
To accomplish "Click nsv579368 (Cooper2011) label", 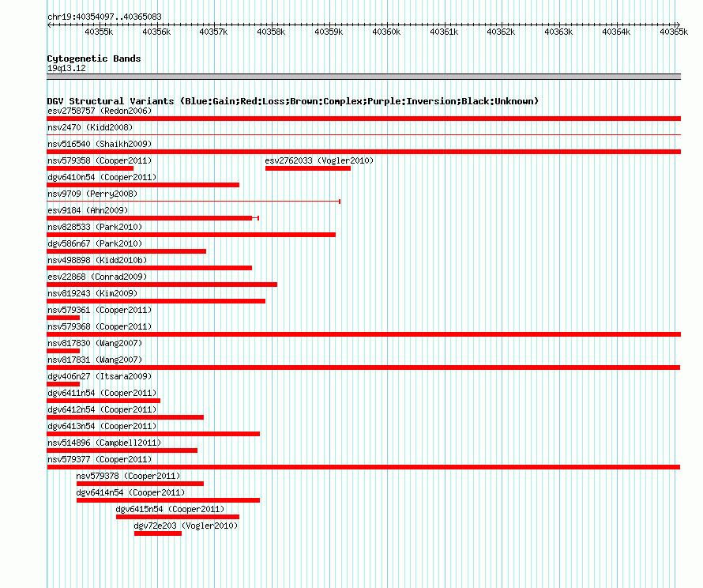I will (100, 326).
